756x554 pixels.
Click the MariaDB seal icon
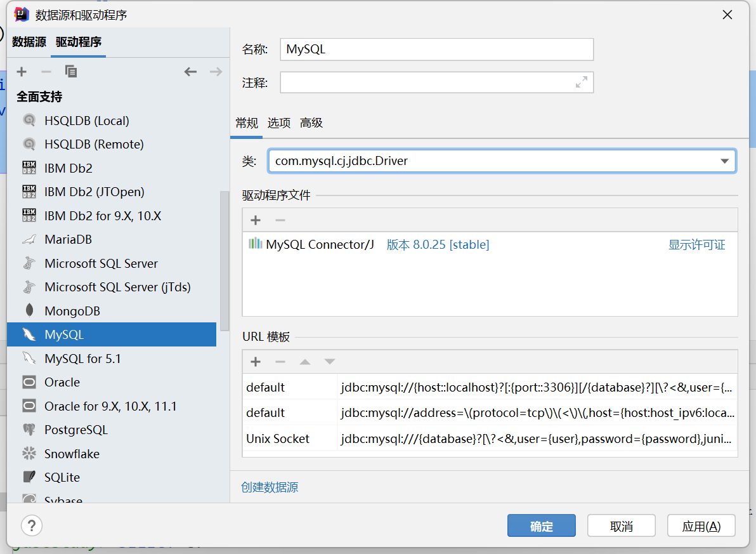[29, 239]
